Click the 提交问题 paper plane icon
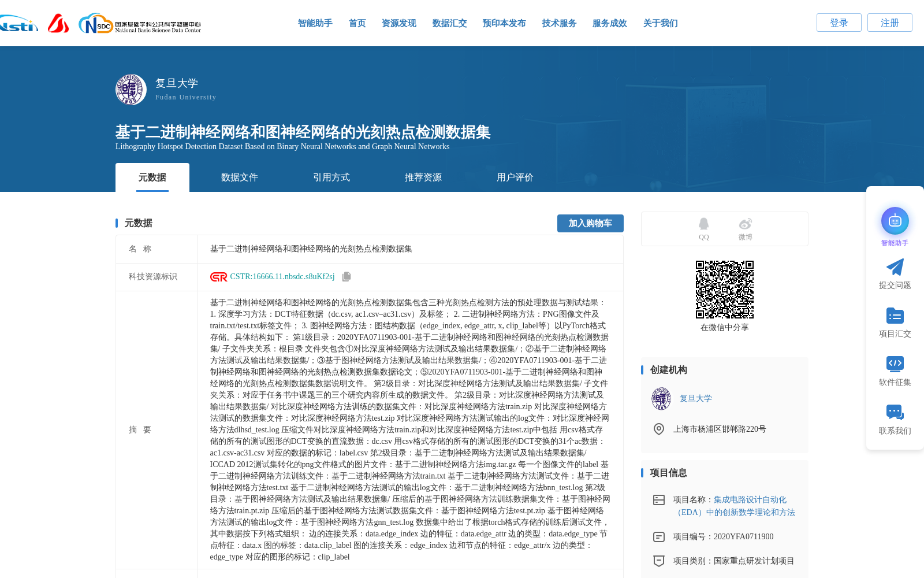The image size is (924, 578). point(895,267)
